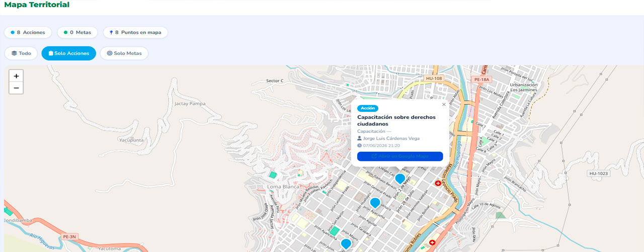
Task: Click the HU-1023 road label
Action: (598, 173)
